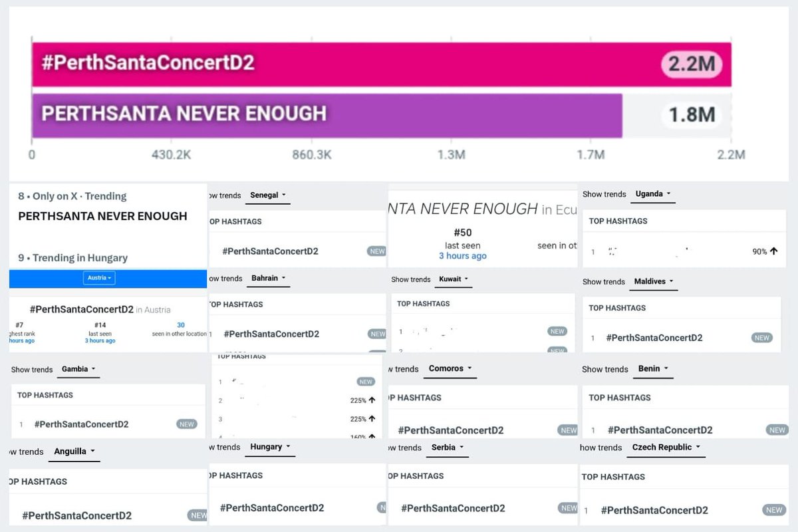Viewport: 798px width, 532px height.
Task: Click the TOP HASHTAGS heading under Gambia
Action: [x=45, y=395]
